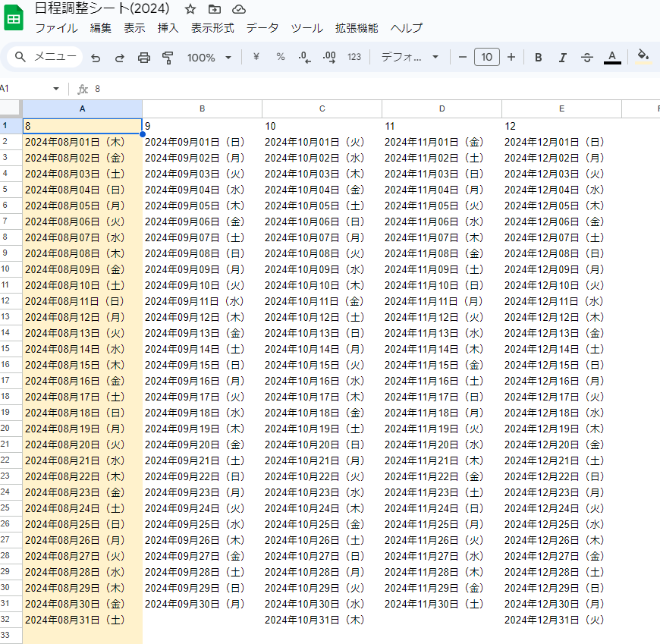Image resolution: width=660 pixels, height=644 pixels.
Task: Select row 17 header
Action: (x=11, y=381)
